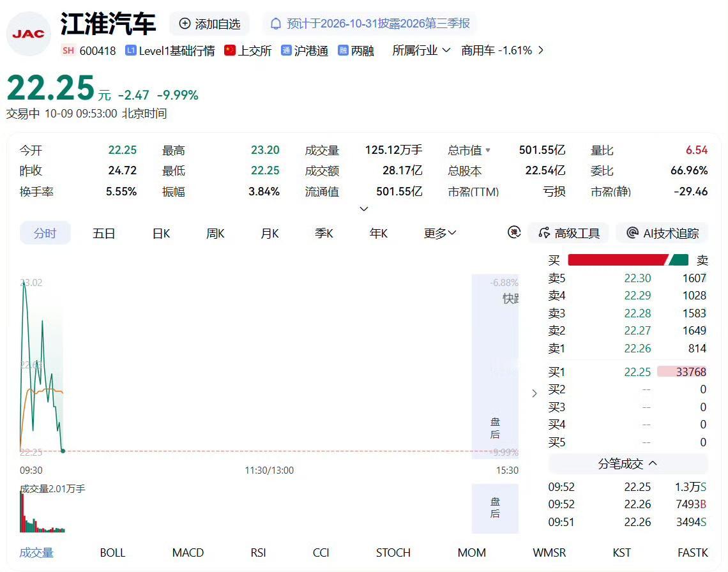Click the 沪港通 badge icon

[x=286, y=50]
